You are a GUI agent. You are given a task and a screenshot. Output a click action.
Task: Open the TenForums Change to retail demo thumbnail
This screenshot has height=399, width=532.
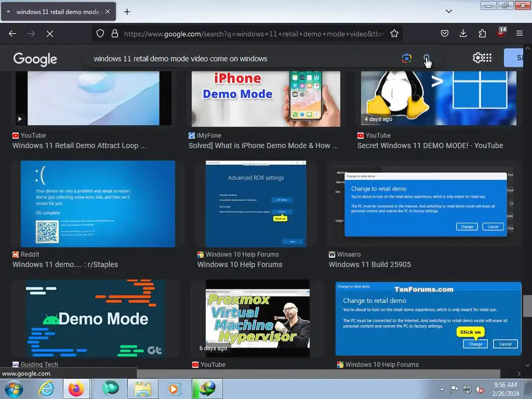click(428, 318)
